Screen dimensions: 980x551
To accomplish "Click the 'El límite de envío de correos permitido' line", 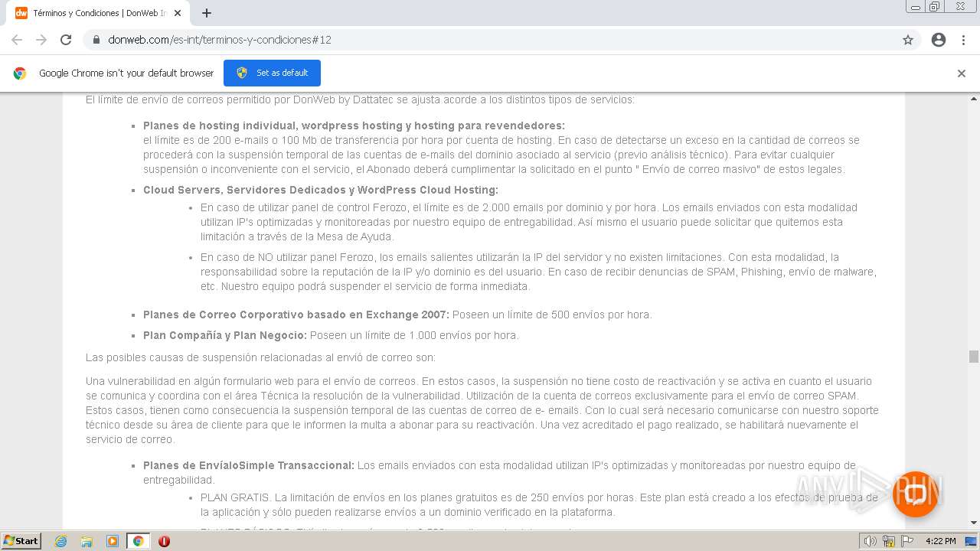I will (x=360, y=99).
